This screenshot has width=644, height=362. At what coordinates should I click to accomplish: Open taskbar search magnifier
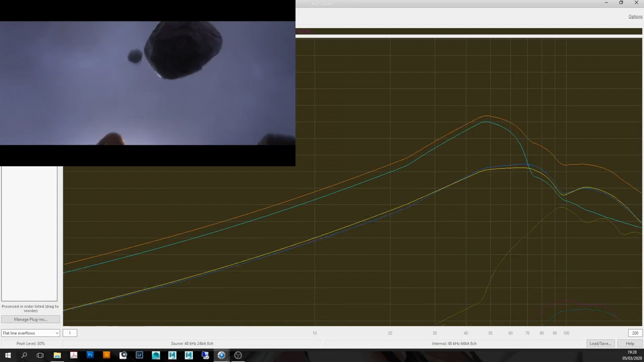[x=24, y=355]
